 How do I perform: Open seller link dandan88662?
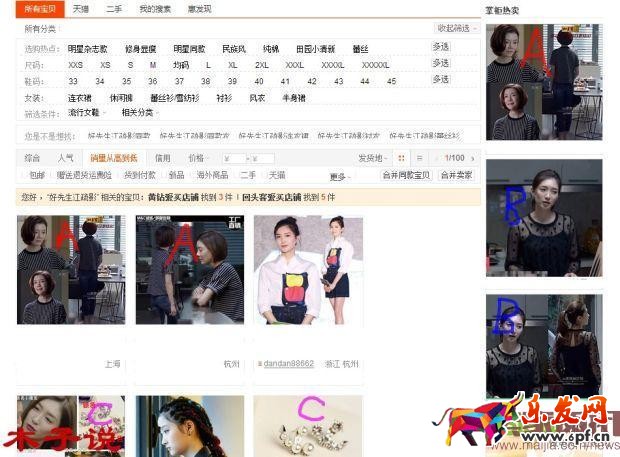pyautogui.click(x=289, y=364)
